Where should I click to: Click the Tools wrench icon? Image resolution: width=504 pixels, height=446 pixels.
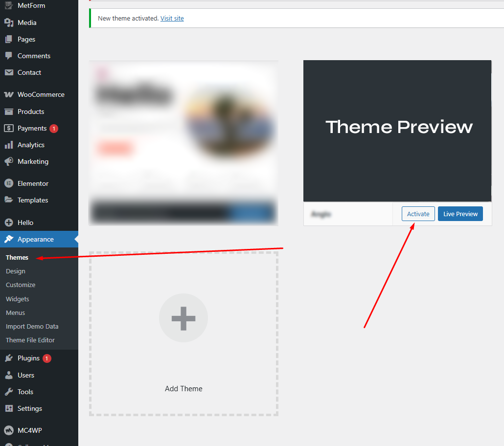pos(9,392)
